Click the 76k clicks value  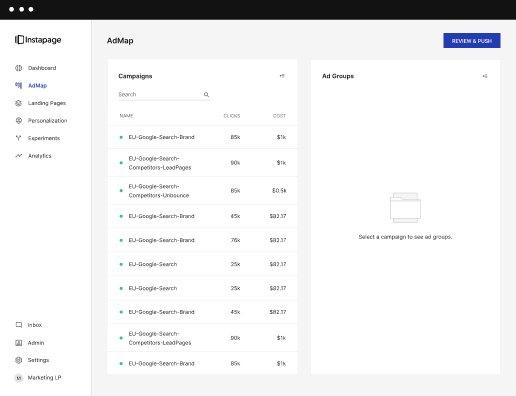click(x=235, y=240)
